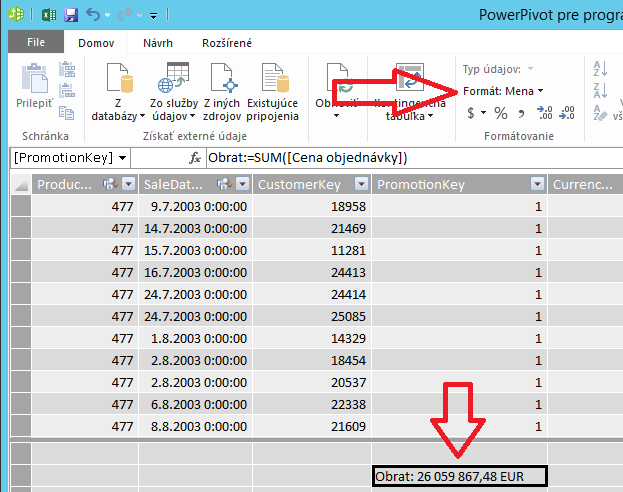Viewport: 623px width, 492px height.
Task: Apply percent format
Action: (x=501, y=113)
